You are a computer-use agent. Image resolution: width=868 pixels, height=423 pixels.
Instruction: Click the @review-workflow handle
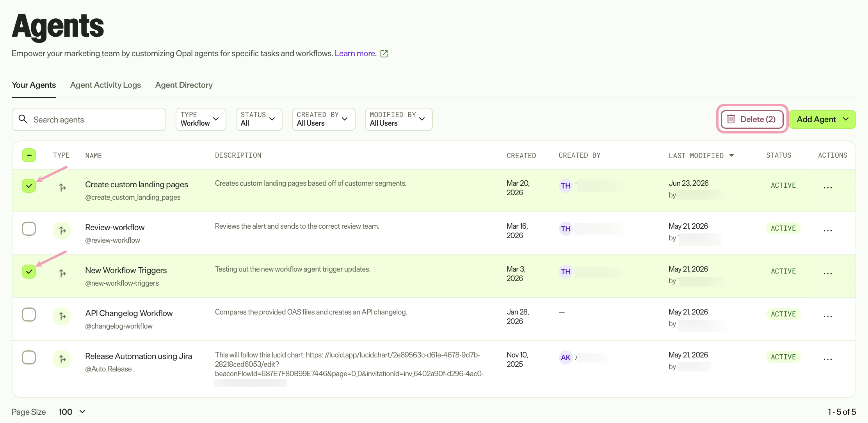[112, 240]
